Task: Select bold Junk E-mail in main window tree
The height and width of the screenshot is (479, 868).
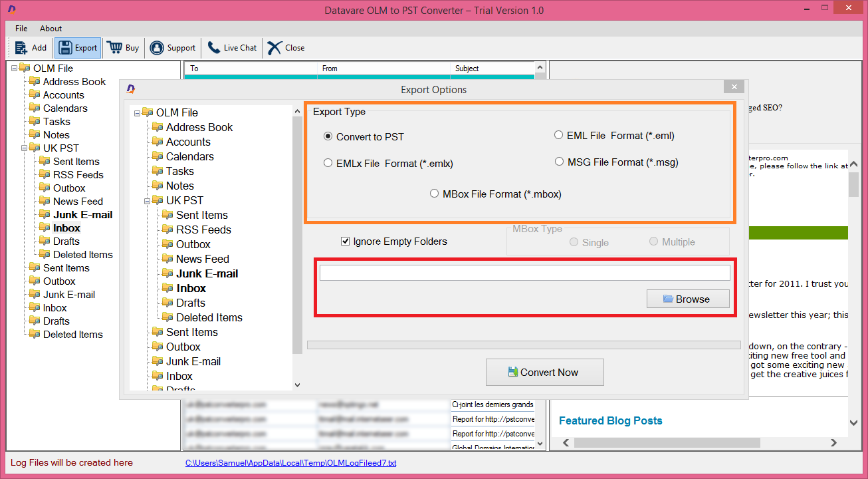Action: click(x=83, y=214)
